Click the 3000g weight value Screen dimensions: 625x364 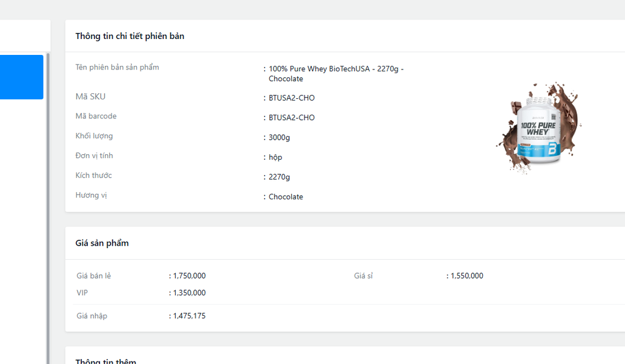point(279,137)
